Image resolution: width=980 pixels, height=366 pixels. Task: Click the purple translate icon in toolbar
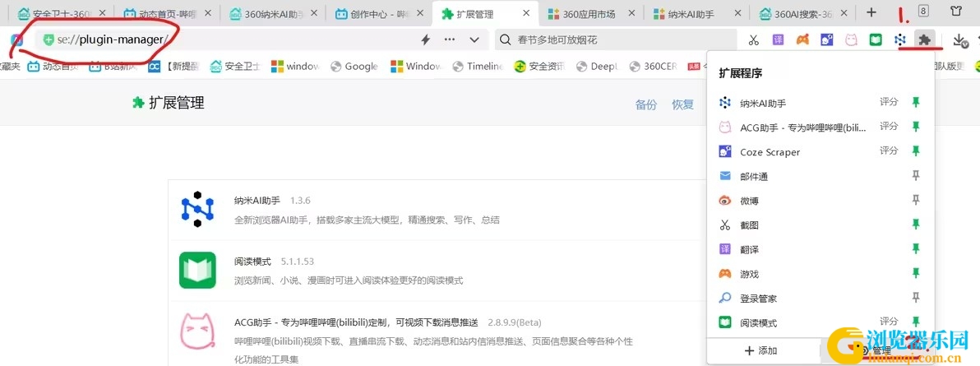coord(778,40)
